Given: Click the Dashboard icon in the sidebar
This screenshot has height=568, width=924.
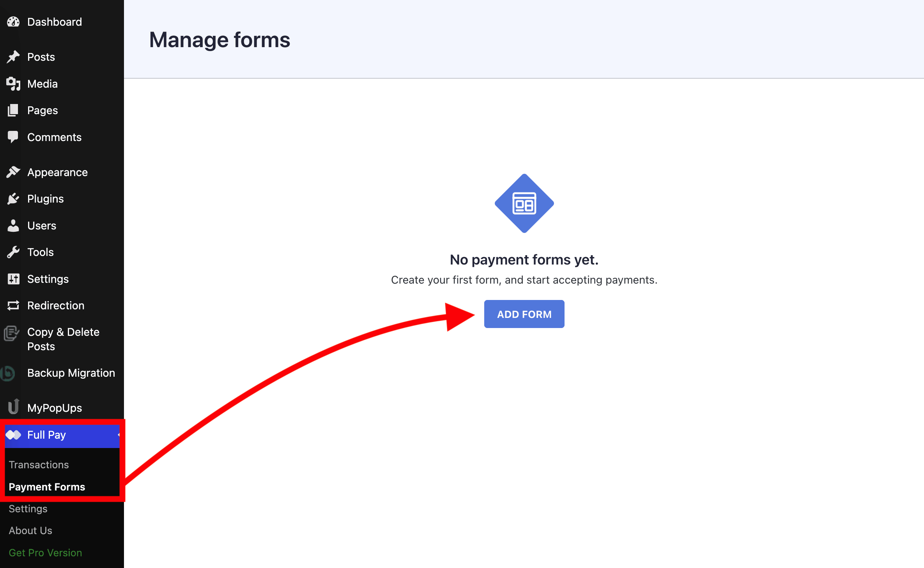Looking at the screenshot, I should pos(13,22).
